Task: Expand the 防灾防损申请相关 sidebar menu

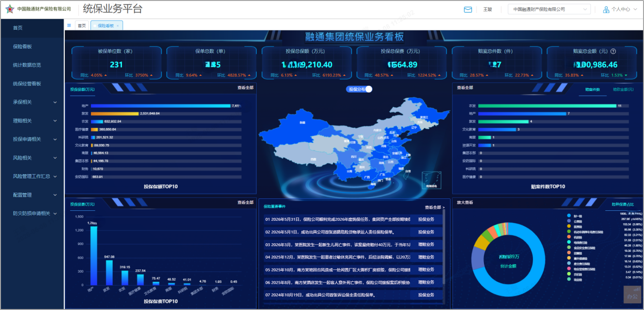Action: click(32, 213)
